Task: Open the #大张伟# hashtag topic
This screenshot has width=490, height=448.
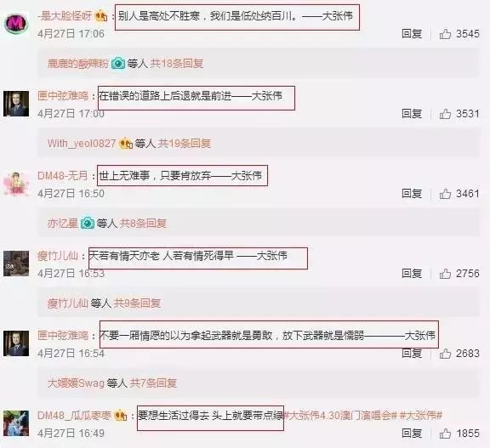Action: 421,416
